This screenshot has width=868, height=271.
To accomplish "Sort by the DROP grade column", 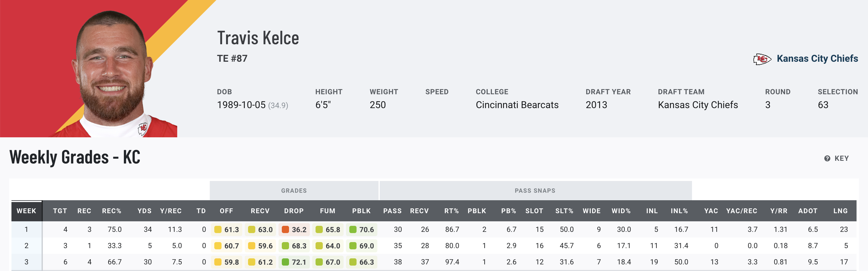I will (x=294, y=211).
